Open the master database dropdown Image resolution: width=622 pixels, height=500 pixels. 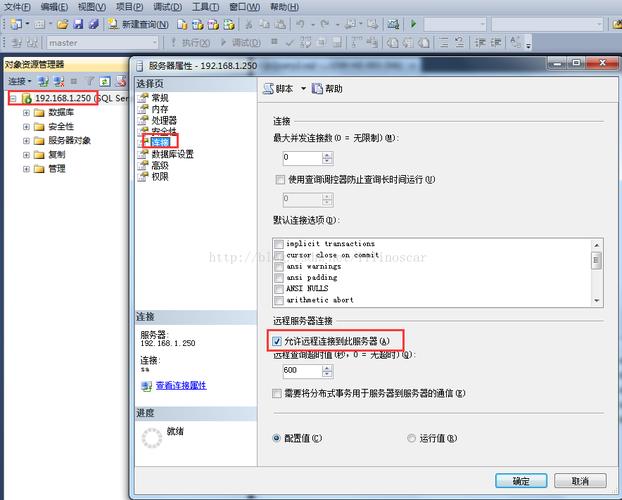[154, 42]
